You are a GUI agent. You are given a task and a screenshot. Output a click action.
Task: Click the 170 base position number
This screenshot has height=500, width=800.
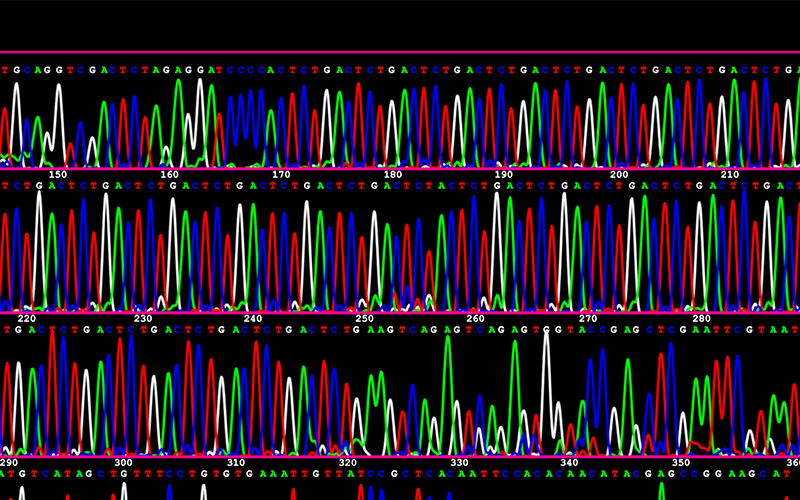pyautogui.click(x=281, y=174)
